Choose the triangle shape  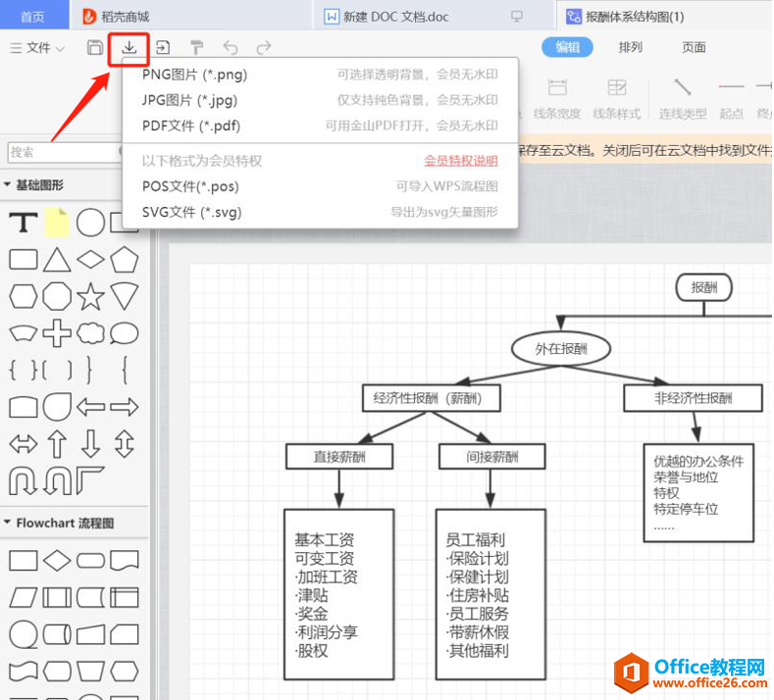57,260
